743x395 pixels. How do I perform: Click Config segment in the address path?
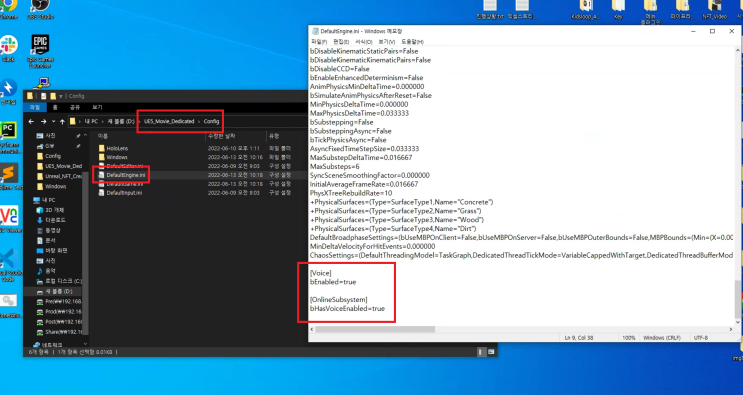coord(211,122)
